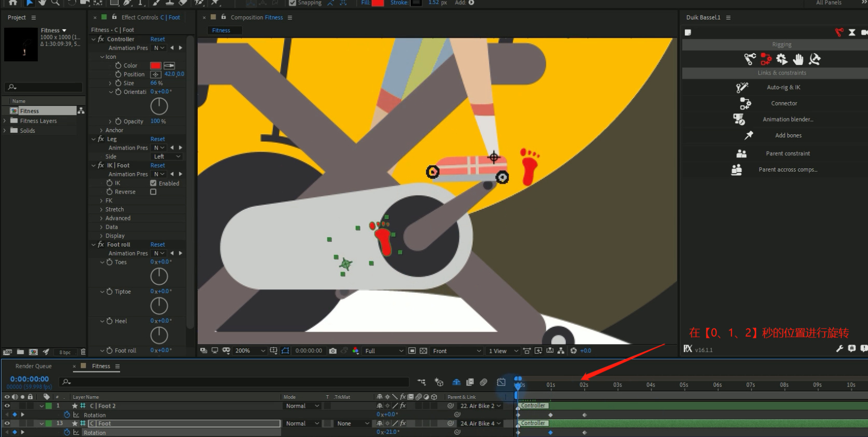
Task: Open magnification dropdown showing 200%
Action: (x=250, y=351)
